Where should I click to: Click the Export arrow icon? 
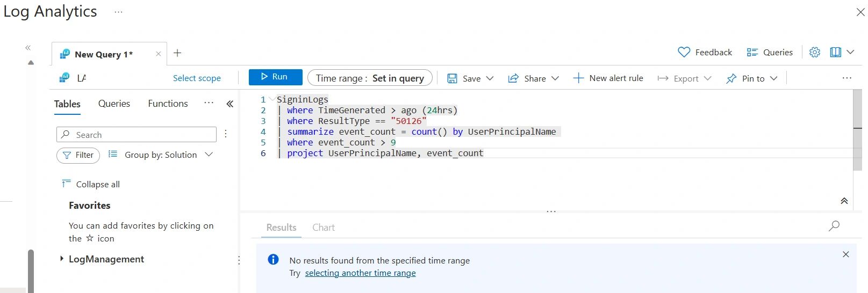tap(663, 78)
